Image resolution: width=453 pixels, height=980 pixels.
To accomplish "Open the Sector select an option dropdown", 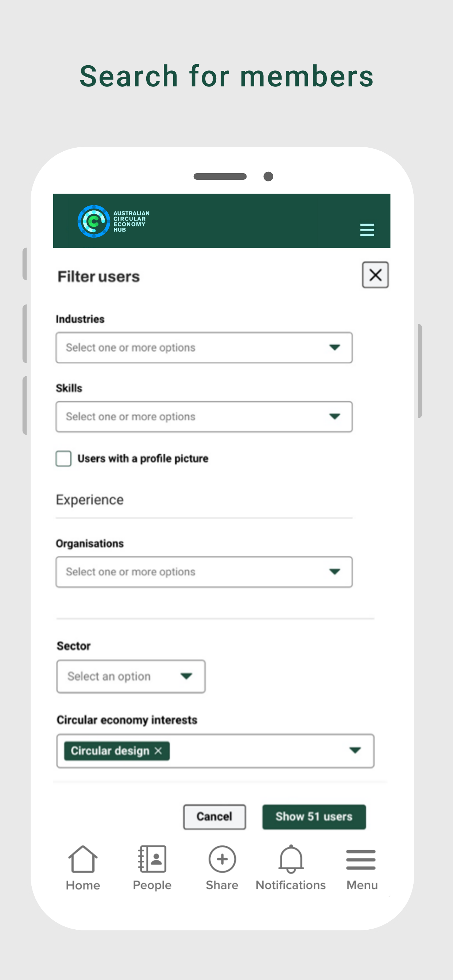I will (x=131, y=676).
